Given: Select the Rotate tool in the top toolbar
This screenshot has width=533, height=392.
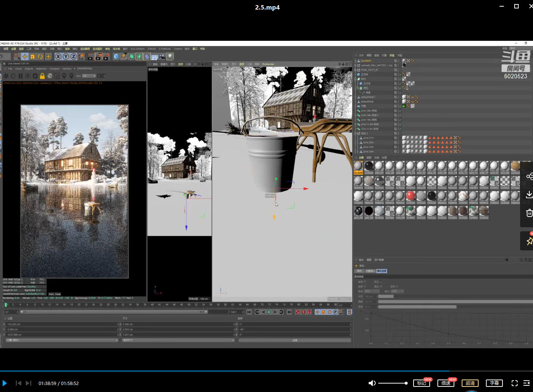Looking at the screenshot, I should pyautogui.click(x=40, y=57).
